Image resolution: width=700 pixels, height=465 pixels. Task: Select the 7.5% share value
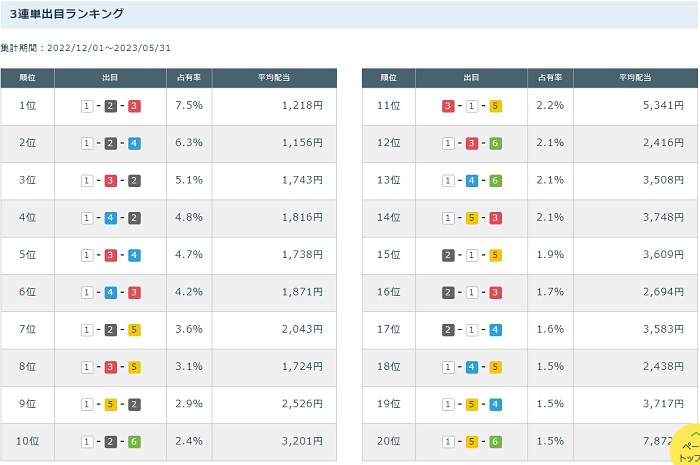point(188,106)
